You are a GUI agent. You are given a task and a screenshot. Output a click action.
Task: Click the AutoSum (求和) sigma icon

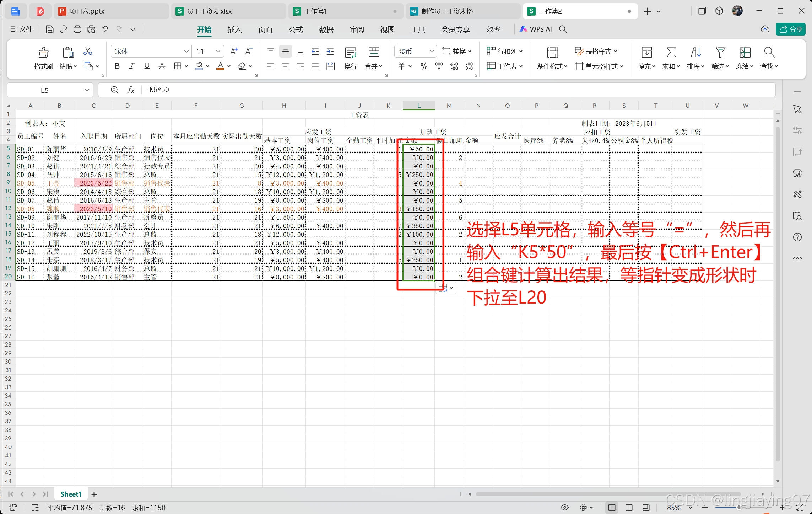671,53
